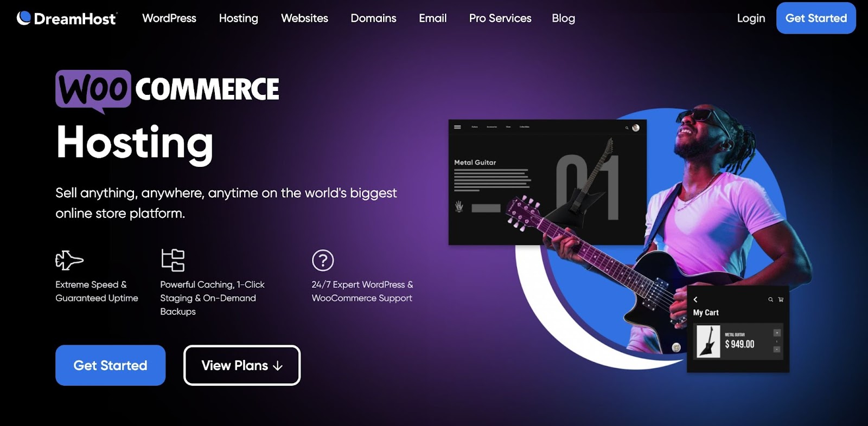
Task: Open the Domains nav menu
Action: (x=373, y=18)
